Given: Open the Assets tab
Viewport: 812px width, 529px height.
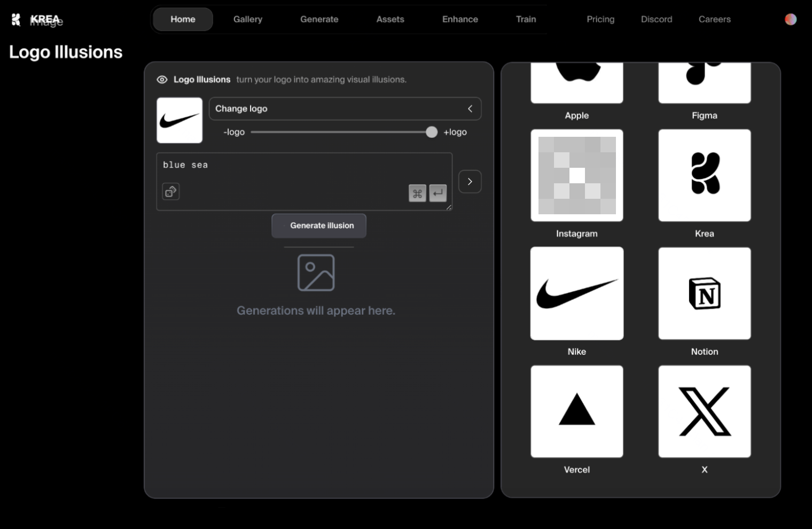Looking at the screenshot, I should [x=391, y=19].
